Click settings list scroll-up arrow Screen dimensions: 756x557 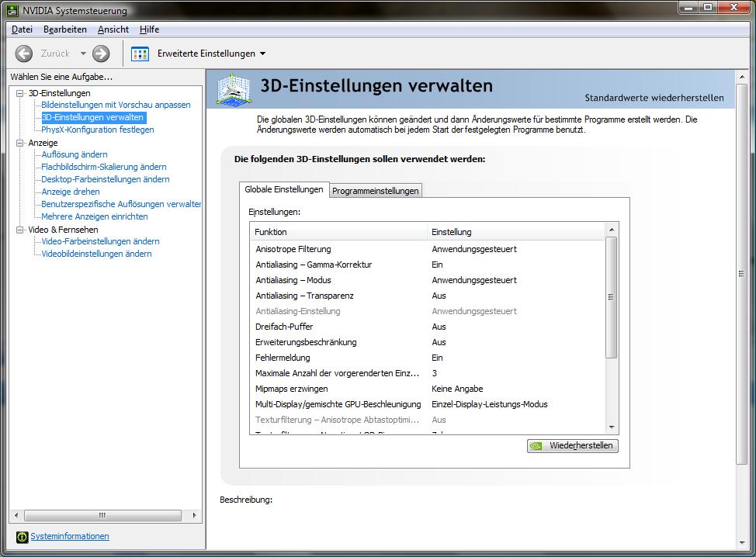coord(612,230)
